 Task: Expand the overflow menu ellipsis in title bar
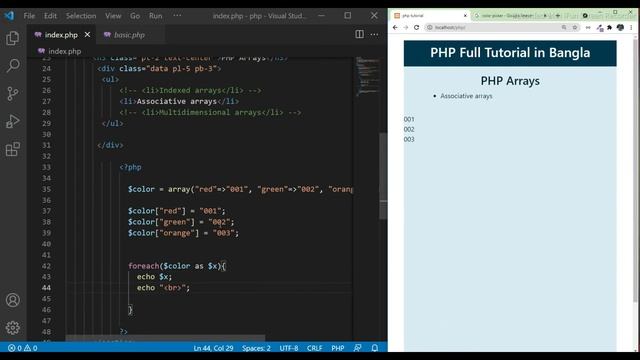click(177, 16)
